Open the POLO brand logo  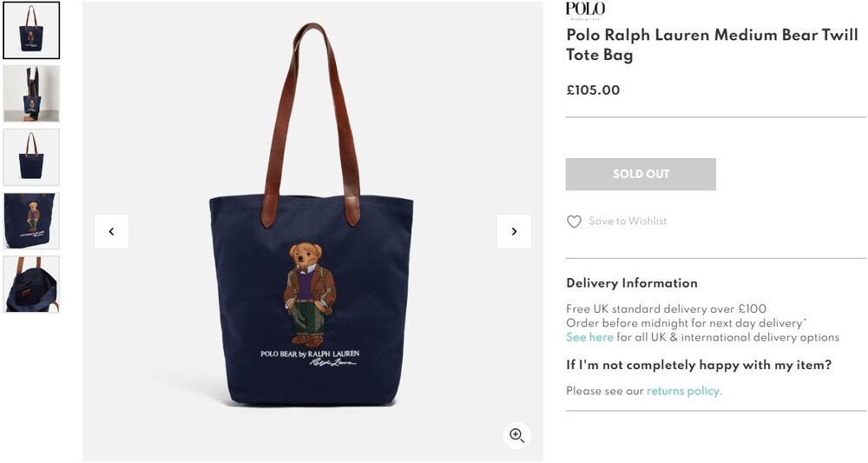coord(585,10)
